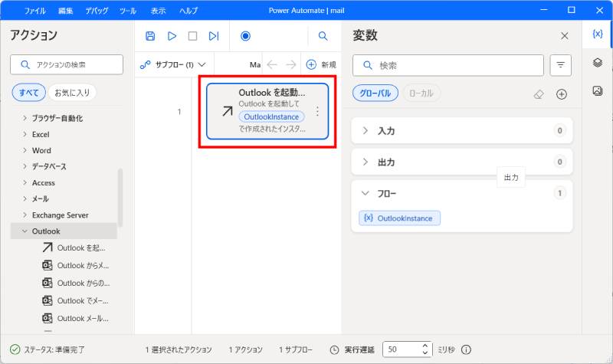Open the ツール menu

[x=128, y=11]
